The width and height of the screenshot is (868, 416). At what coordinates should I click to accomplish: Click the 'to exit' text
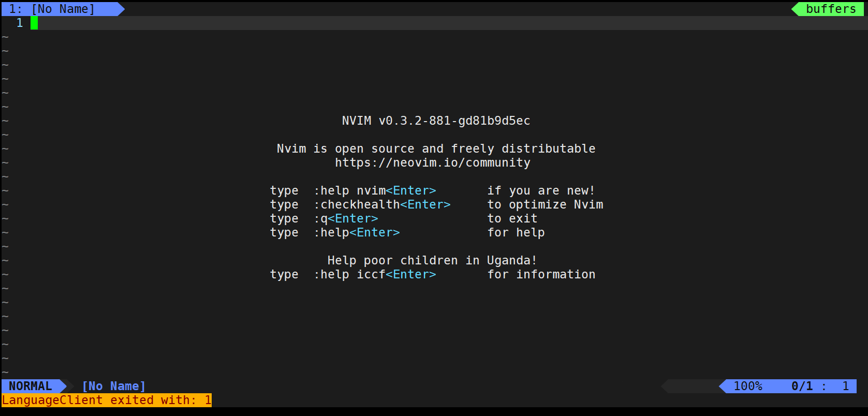pos(512,218)
